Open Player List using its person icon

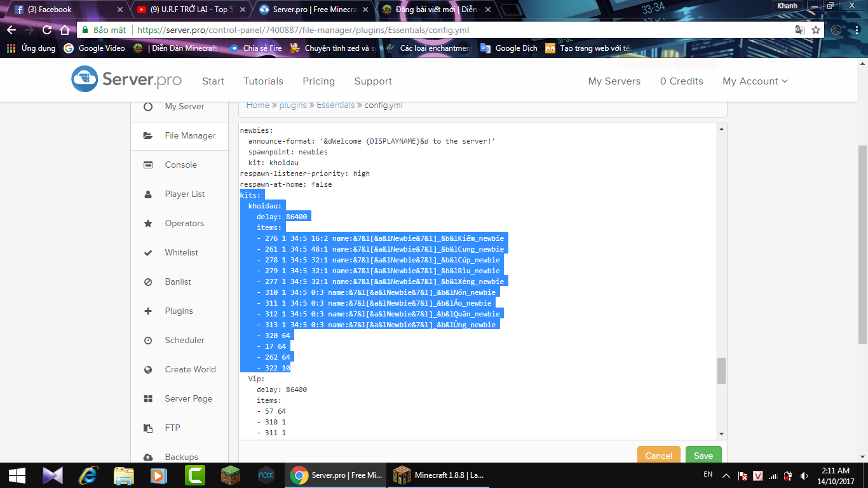click(148, 194)
